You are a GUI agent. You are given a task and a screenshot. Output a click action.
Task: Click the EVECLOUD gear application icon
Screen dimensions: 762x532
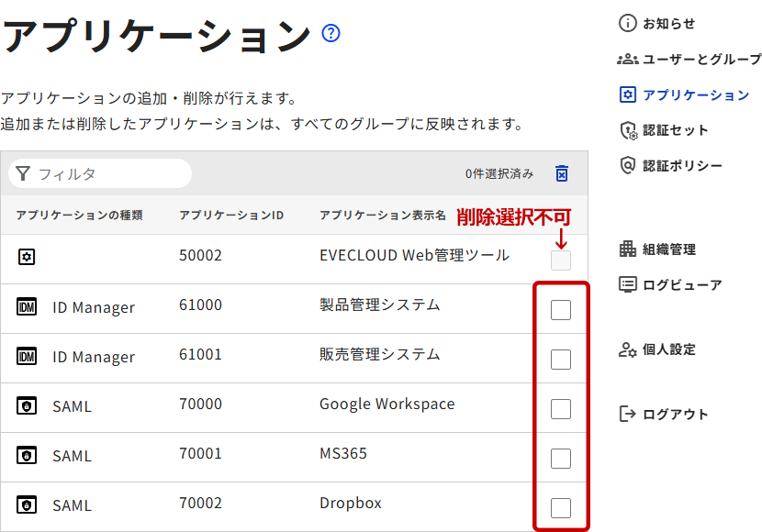point(27,257)
